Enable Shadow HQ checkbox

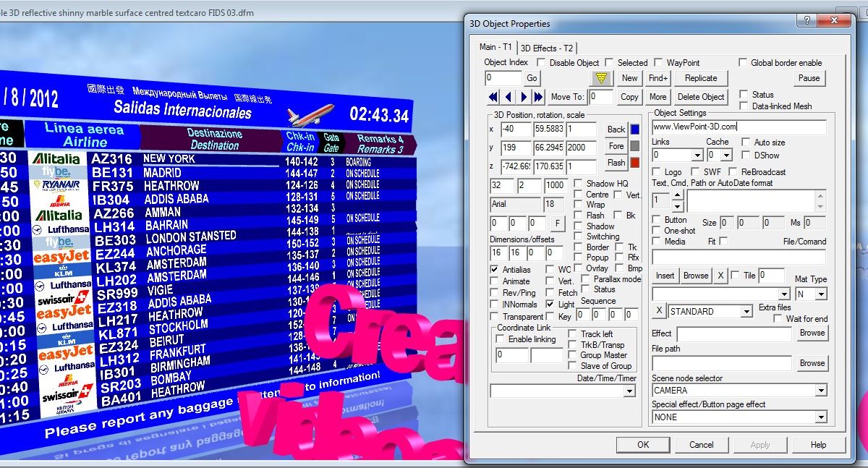(579, 184)
